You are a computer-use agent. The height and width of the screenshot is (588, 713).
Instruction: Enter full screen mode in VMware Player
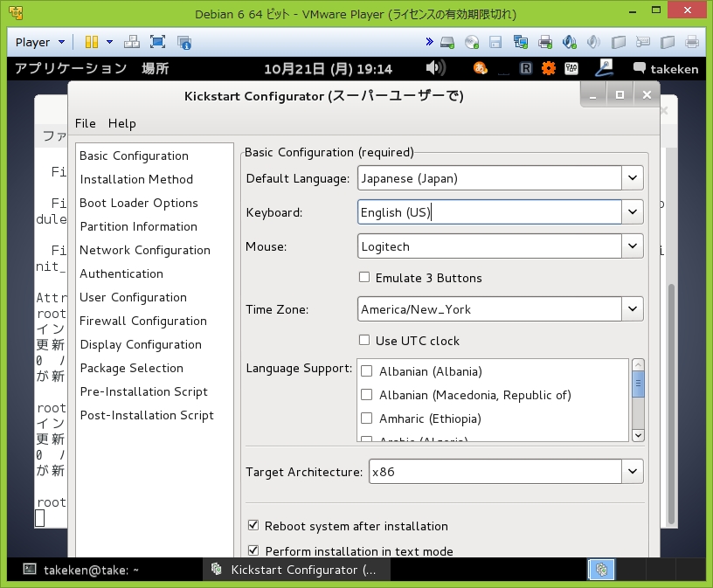pyautogui.click(x=158, y=42)
